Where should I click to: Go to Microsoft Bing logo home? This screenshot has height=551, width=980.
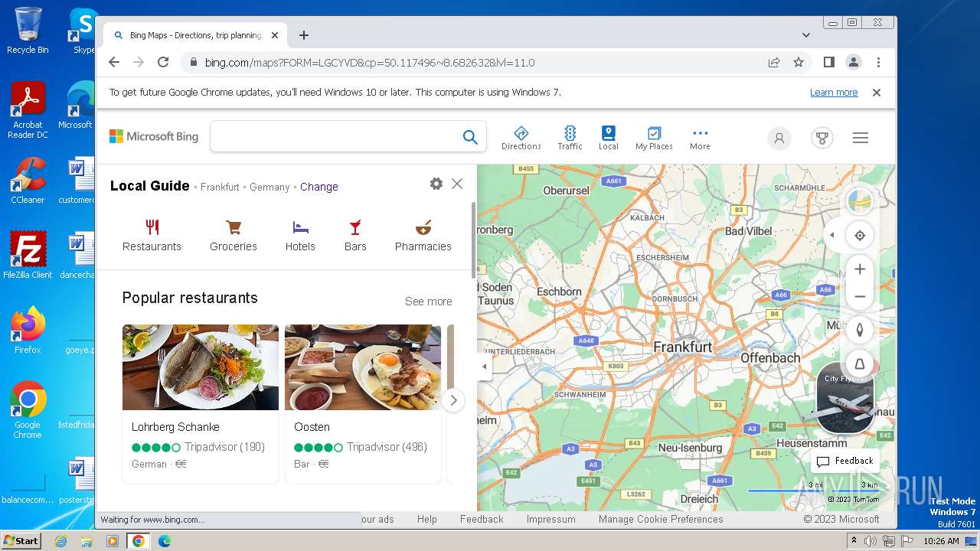[x=154, y=136]
